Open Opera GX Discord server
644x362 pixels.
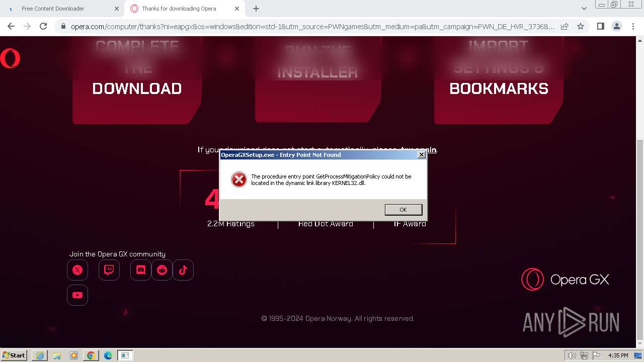pos(141,270)
